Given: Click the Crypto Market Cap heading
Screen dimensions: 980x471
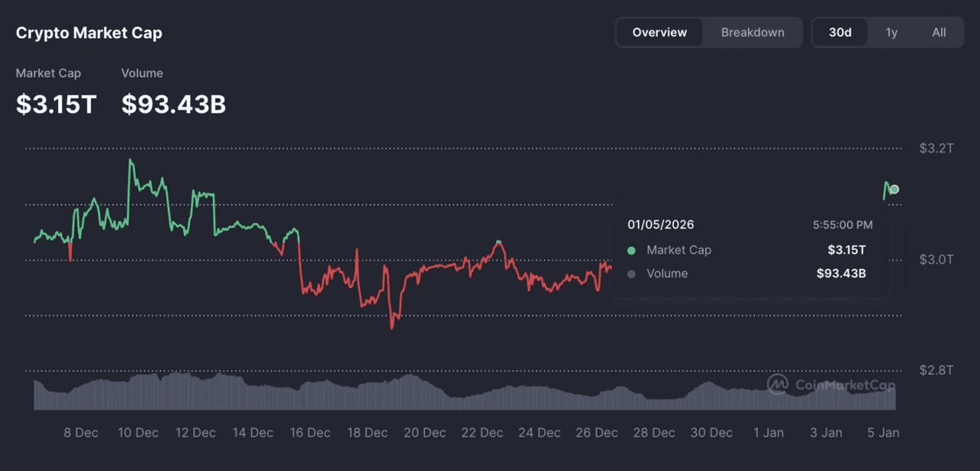Looking at the screenshot, I should click(89, 33).
